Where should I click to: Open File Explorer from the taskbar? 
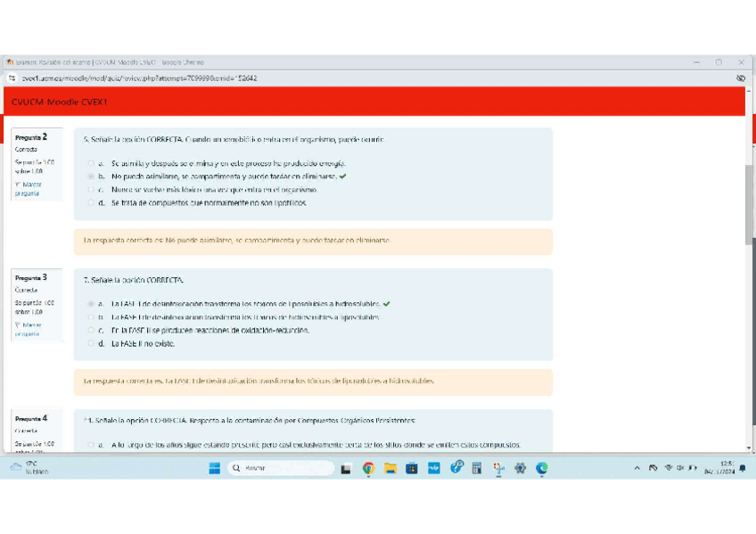pos(390,468)
